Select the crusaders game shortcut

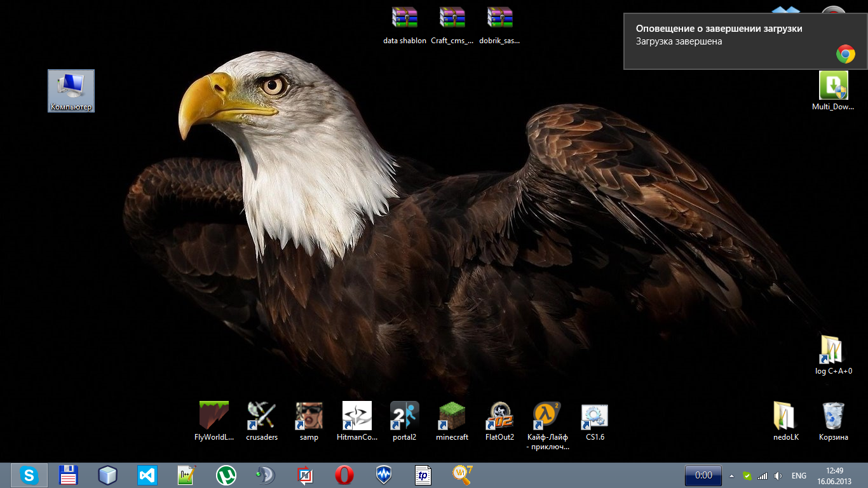262,421
